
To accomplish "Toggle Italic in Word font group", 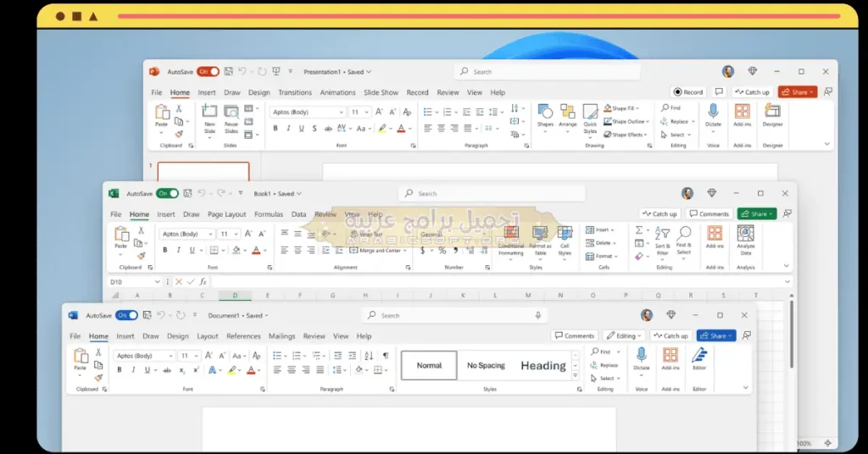I will (133, 370).
